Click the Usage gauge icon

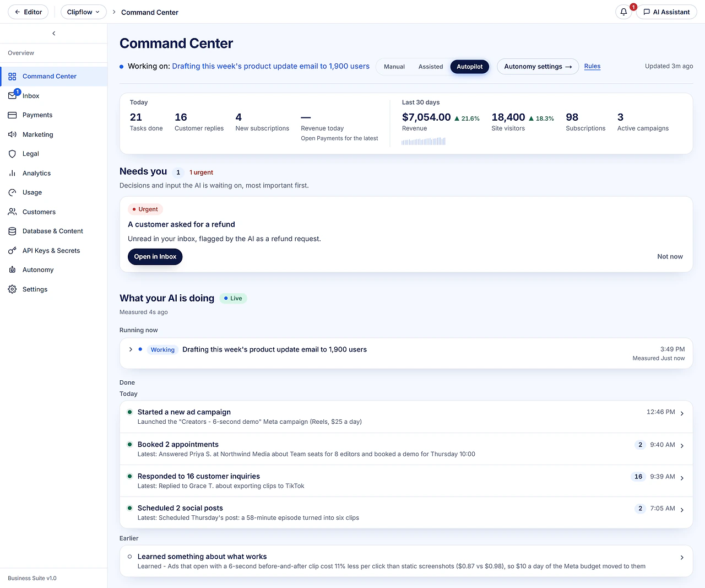click(x=12, y=192)
